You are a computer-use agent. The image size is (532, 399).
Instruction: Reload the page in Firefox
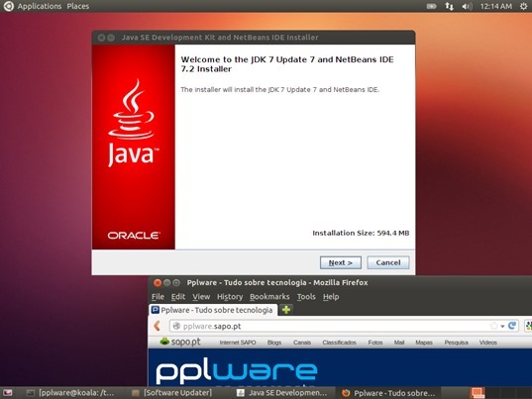click(x=512, y=326)
